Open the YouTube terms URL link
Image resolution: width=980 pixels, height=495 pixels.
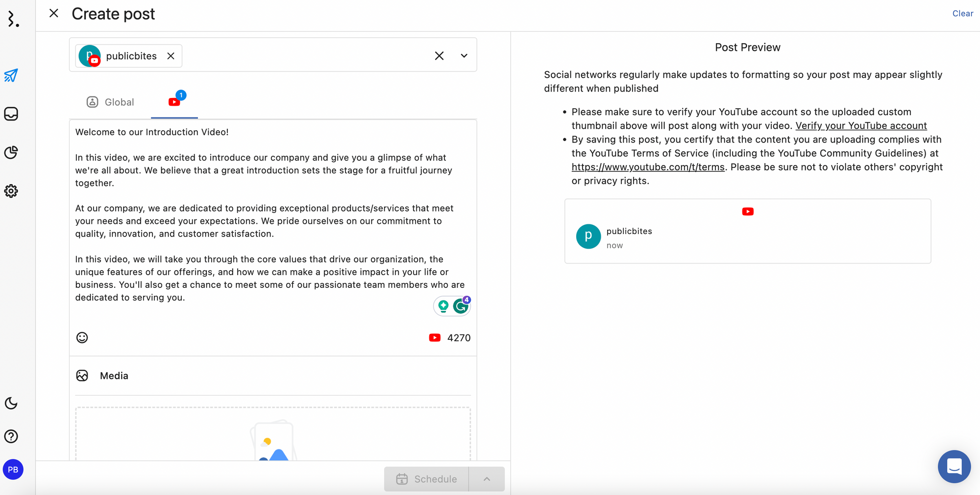pyautogui.click(x=648, y=167)
